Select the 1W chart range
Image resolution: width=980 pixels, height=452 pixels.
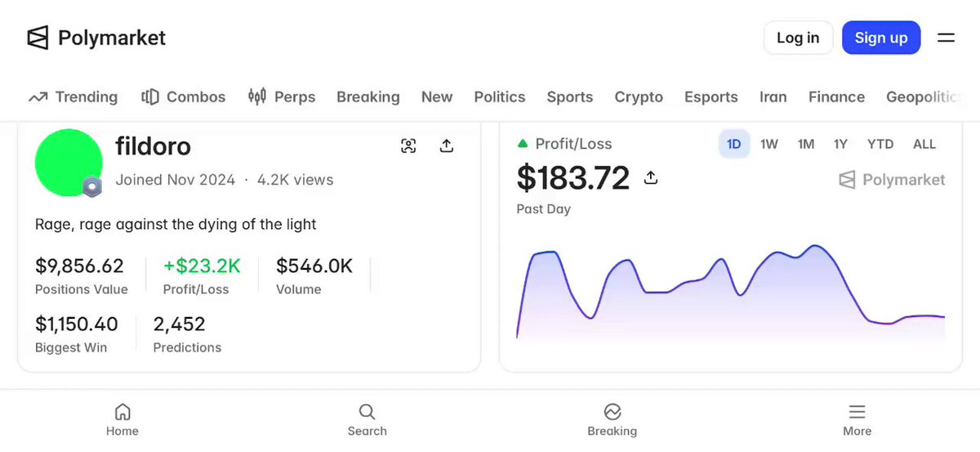coord(769,144)
